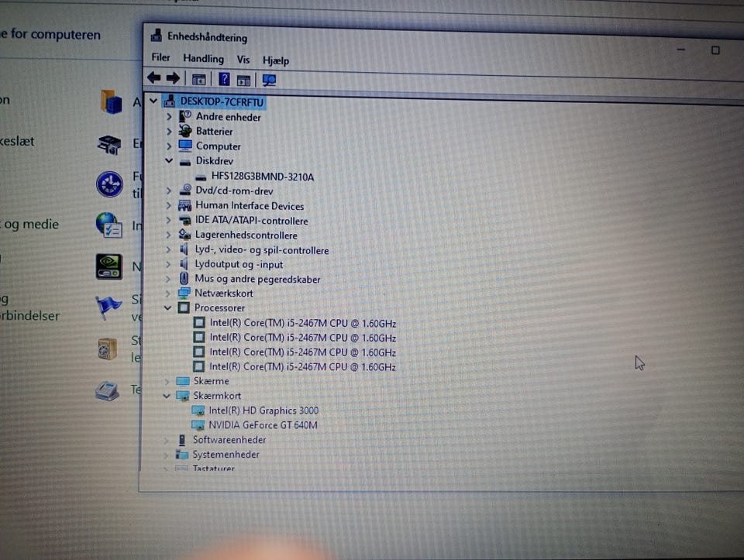
Task: Click the Dvd/cd-rom-drev disc icon
Action: click(x=185, y=190)
